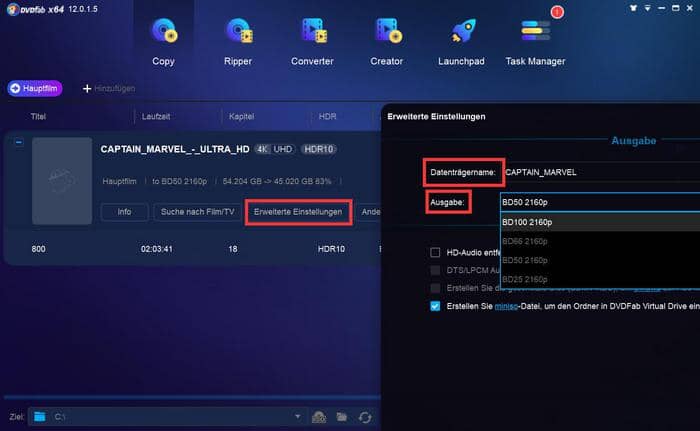The image size is (700, 431).
Task: Expand the Ziel path dropdown arrow
Action: [297, 416]
